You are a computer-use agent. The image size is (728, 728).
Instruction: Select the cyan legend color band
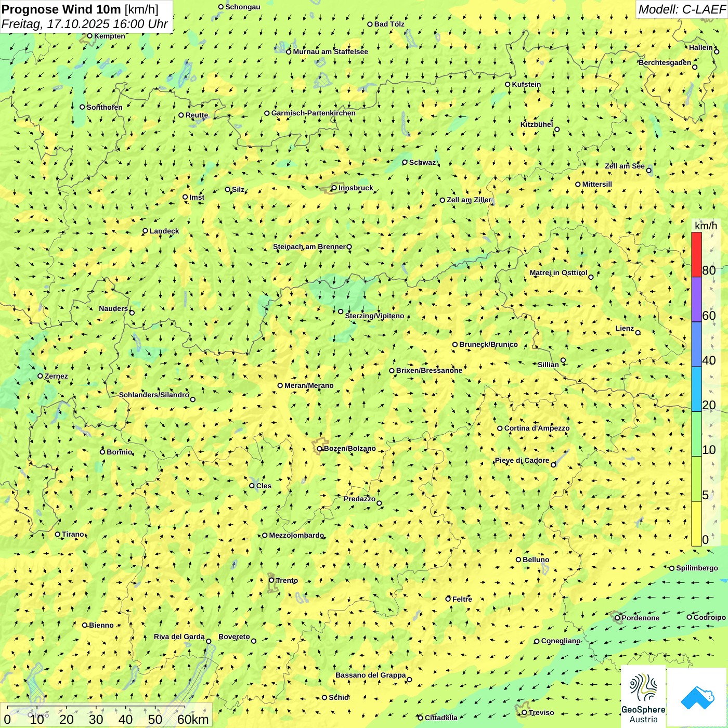tap(696, 389)
